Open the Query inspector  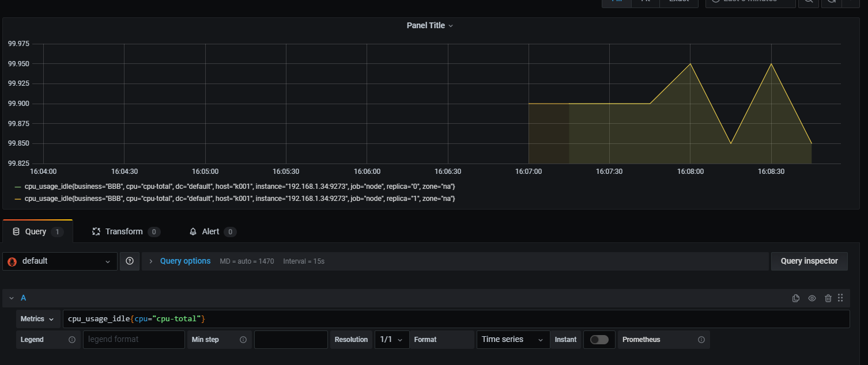tap(809, 261)
